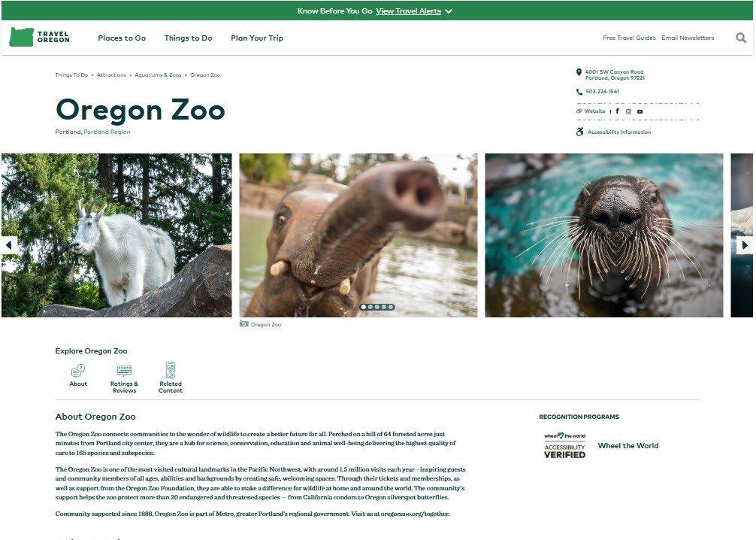Click the Free Travel Guides link

pyautogui.click(x=629, y=38)
